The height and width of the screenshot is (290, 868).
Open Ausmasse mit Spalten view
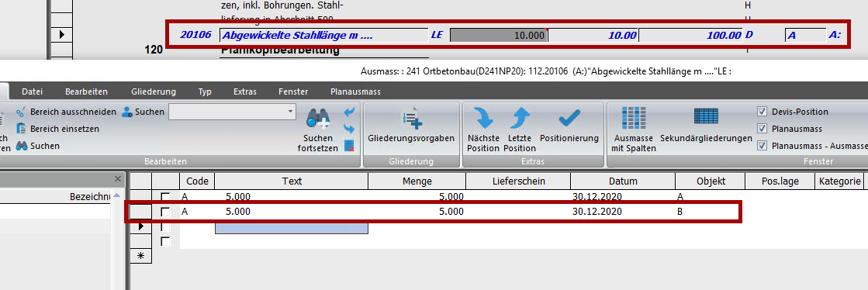[633, 118]
